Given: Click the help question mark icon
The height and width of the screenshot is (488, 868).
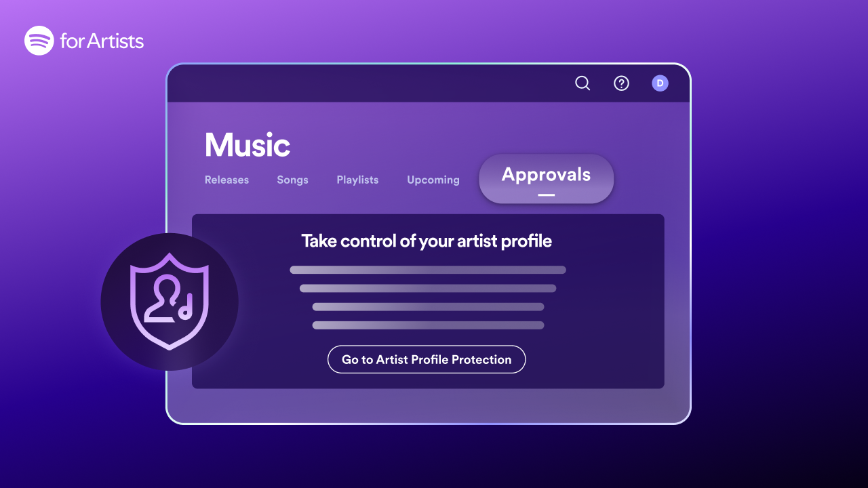Looking at the screenshot, I should click(621, 83).
